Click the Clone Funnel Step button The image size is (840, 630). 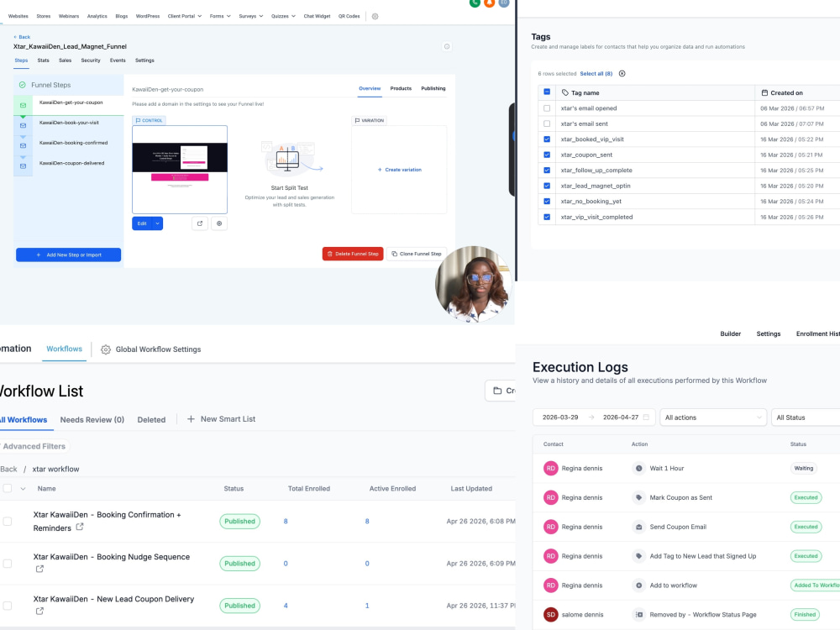[417, 254]
